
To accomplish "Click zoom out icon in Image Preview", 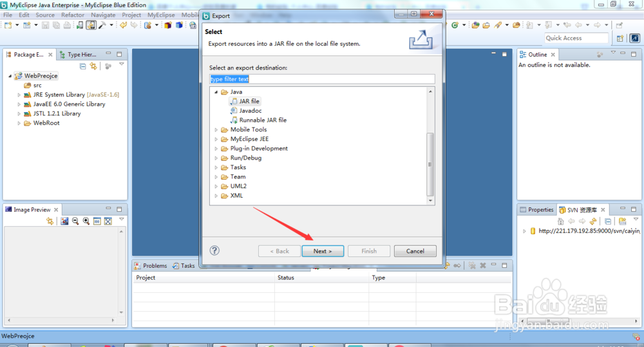I will coord(75,221).
